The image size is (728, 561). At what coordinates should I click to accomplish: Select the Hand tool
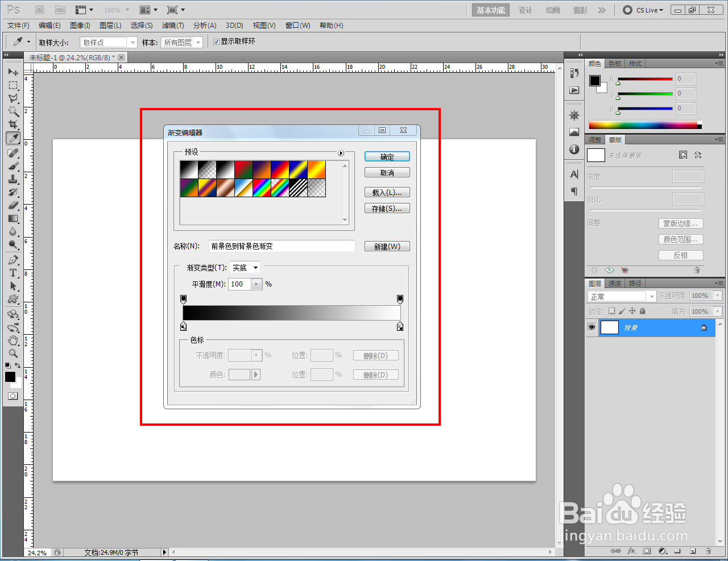point(13,340)
